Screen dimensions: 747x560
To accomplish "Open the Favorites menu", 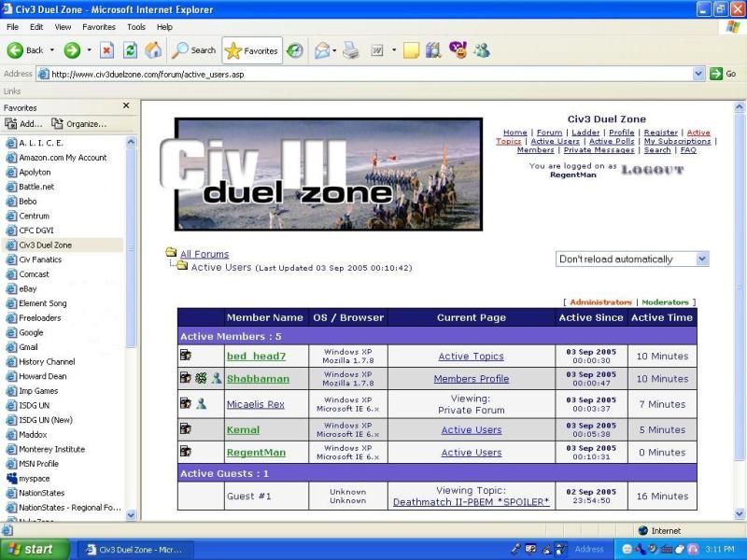I will coord(99,27).
